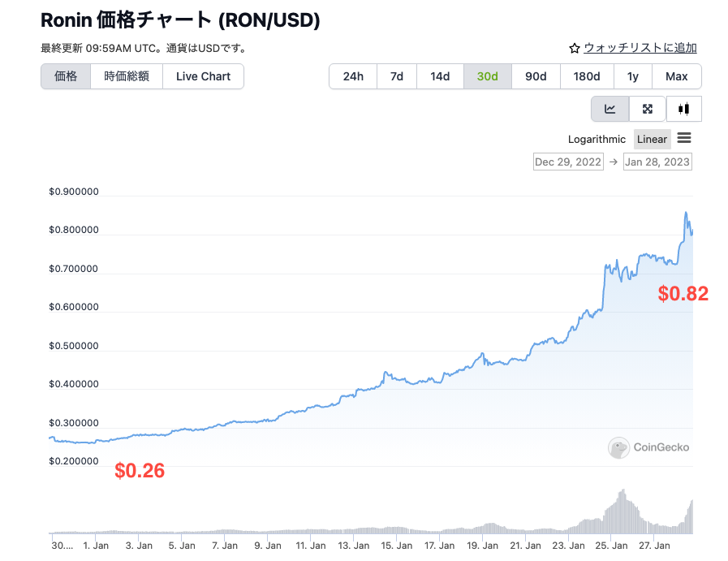The image size is (728, 561).
Task: Click the $0.200000 axis label
Action: [74, 461]
